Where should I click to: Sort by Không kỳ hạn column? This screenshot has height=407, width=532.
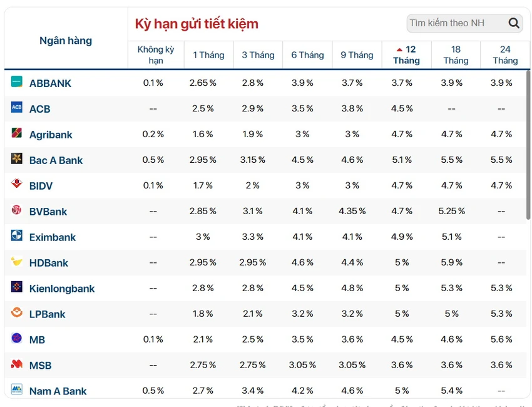pos(156,55)
